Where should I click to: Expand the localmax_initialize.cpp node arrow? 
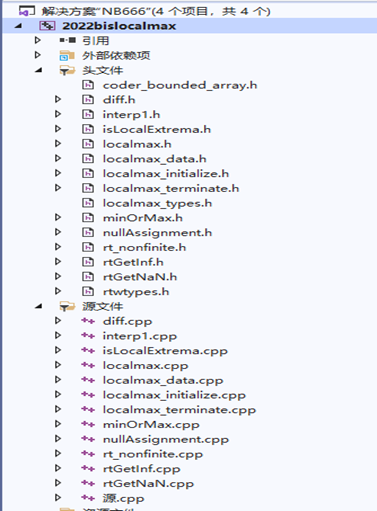click(x=58, y=394)
